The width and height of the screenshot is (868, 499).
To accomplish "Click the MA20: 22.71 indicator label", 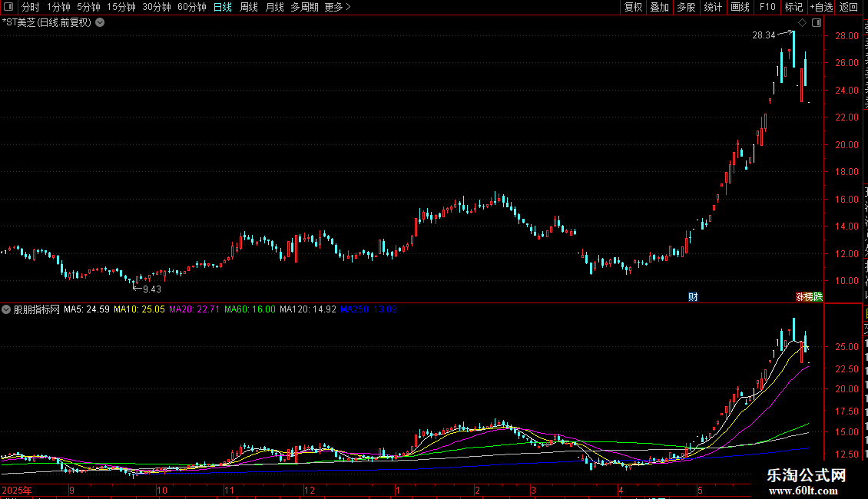I will [194, 309].
